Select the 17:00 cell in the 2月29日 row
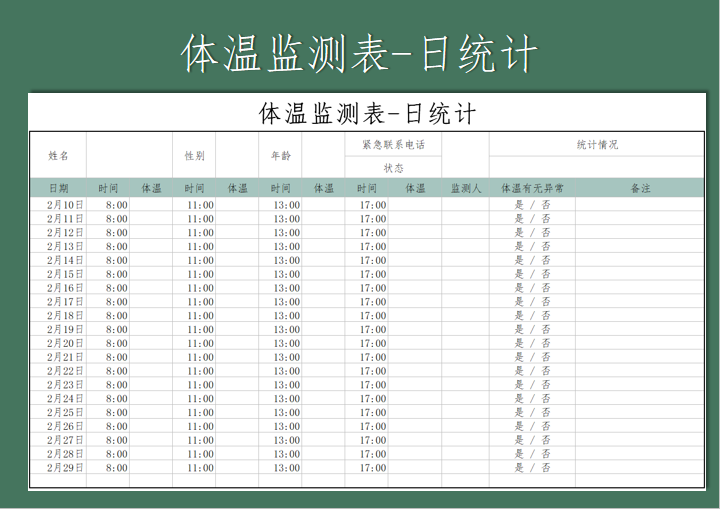The height and width of the screenshot is (509, 720). tap(366, 467)
